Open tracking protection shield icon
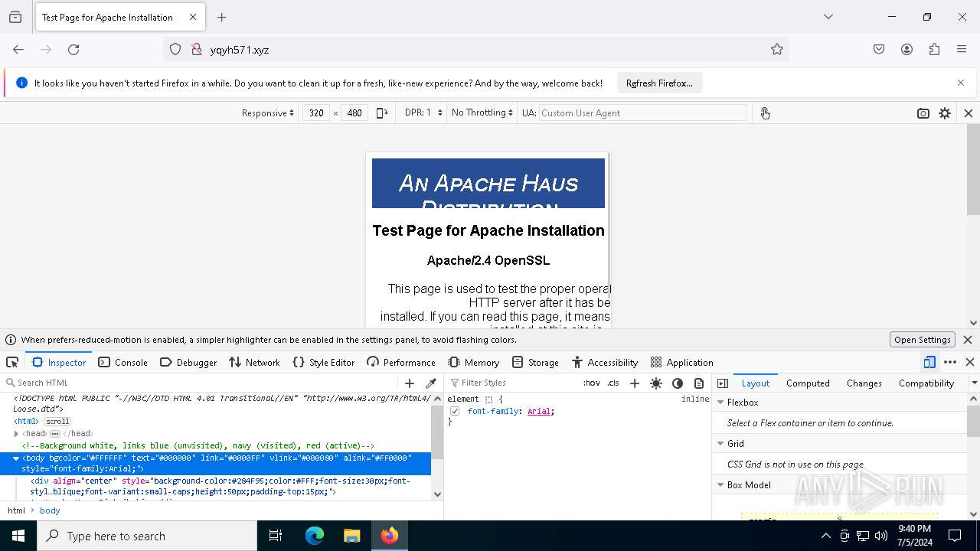This screenshot has height=551, width=980. point(175,49)
